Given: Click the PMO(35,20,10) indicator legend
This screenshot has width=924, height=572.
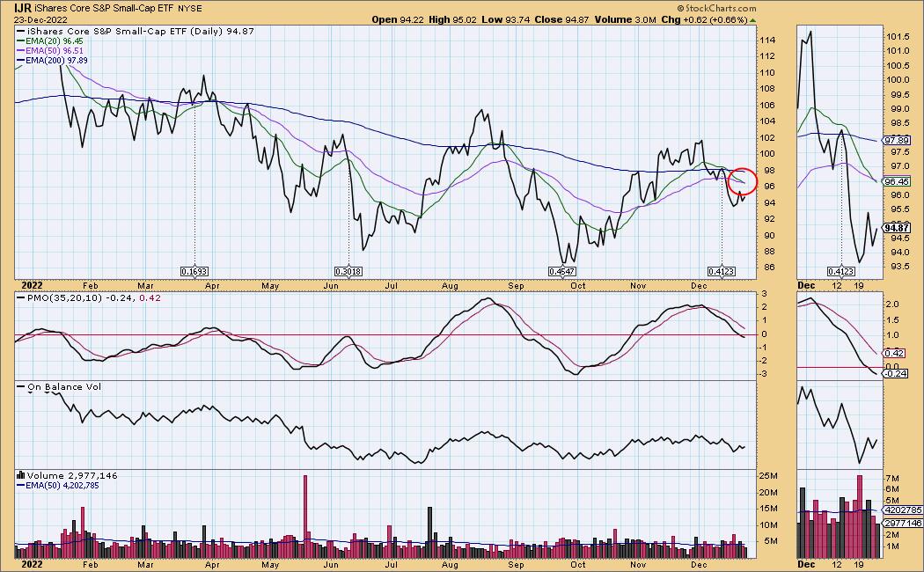Looking at the screenshot, I should [x=89, y=298].
